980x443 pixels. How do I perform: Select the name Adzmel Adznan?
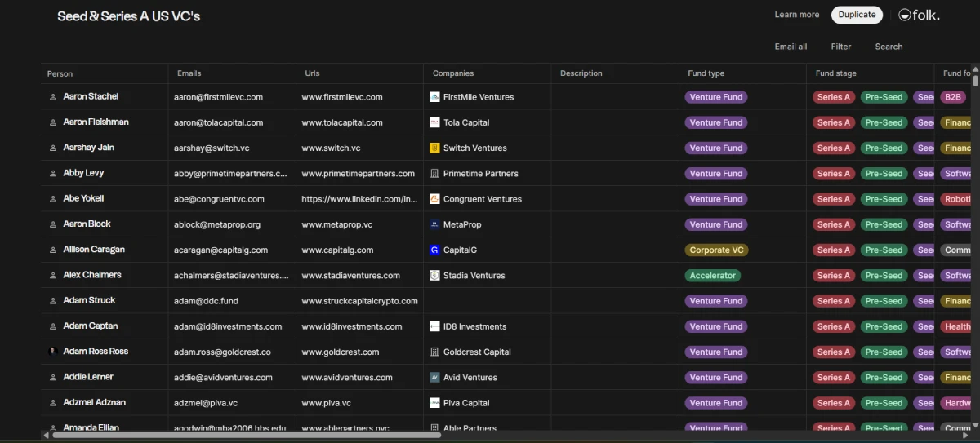pos(95,402)
